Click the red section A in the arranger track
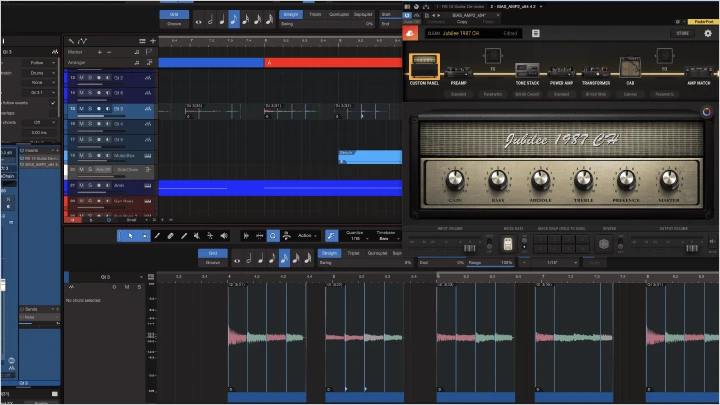720x405 pixels. pyautogui.click(x=333, y=62)
